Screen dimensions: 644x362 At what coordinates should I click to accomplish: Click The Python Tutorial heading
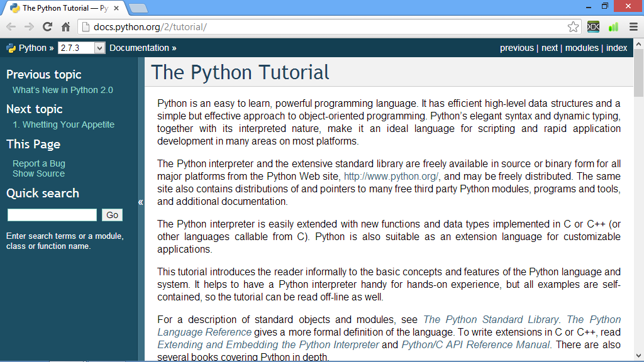tap(240, 72)
